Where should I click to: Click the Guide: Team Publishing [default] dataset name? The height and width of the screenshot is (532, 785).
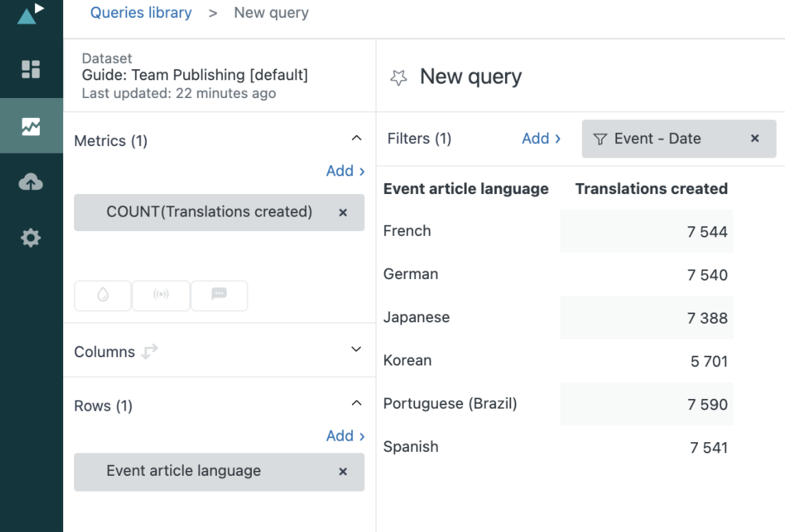(x=195, y=75)
